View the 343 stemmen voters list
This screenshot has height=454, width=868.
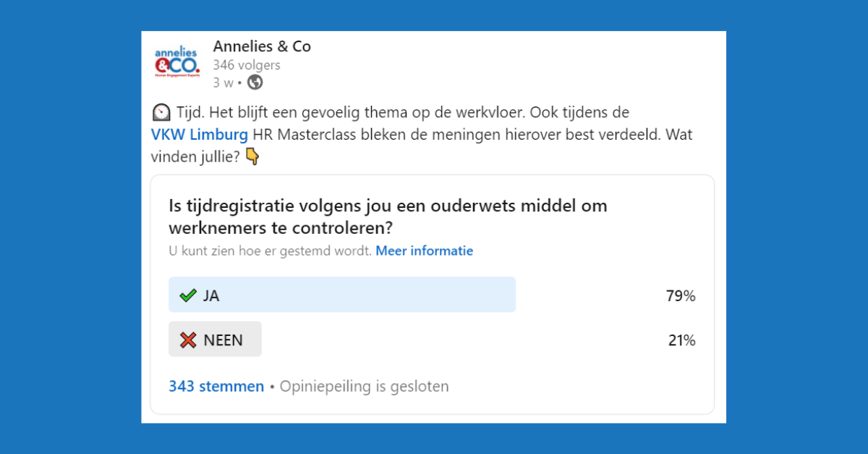tap(216, 387)
